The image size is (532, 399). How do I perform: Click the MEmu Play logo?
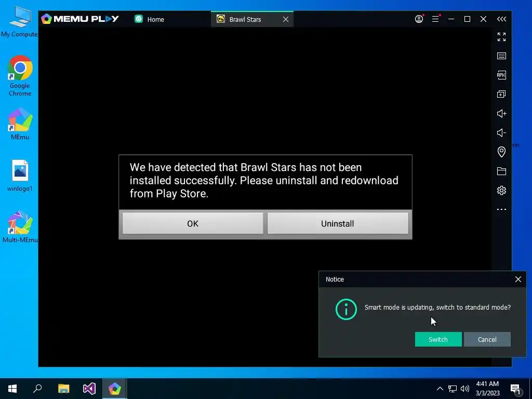click(80, 19)
